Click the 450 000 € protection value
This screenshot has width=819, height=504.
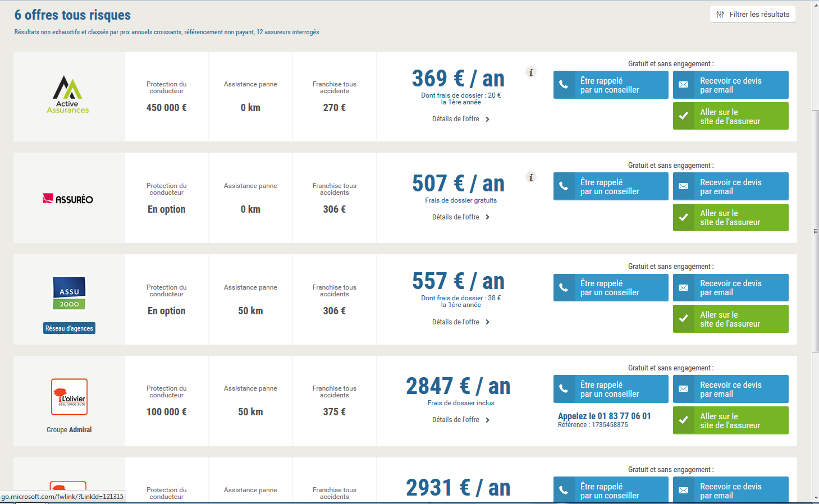pos(167,108)
